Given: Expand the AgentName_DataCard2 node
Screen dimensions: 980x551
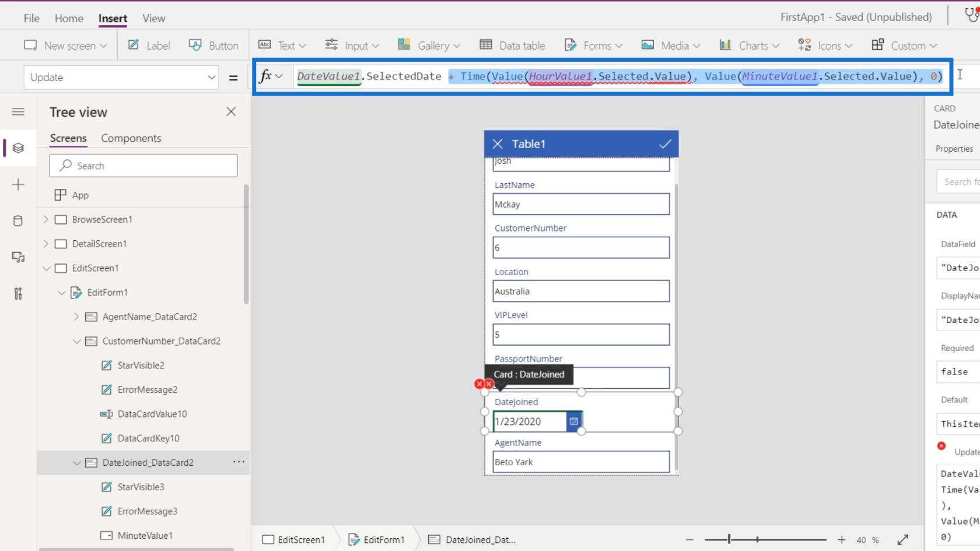Looking at the screenshot, I should (x=76, y=317).
